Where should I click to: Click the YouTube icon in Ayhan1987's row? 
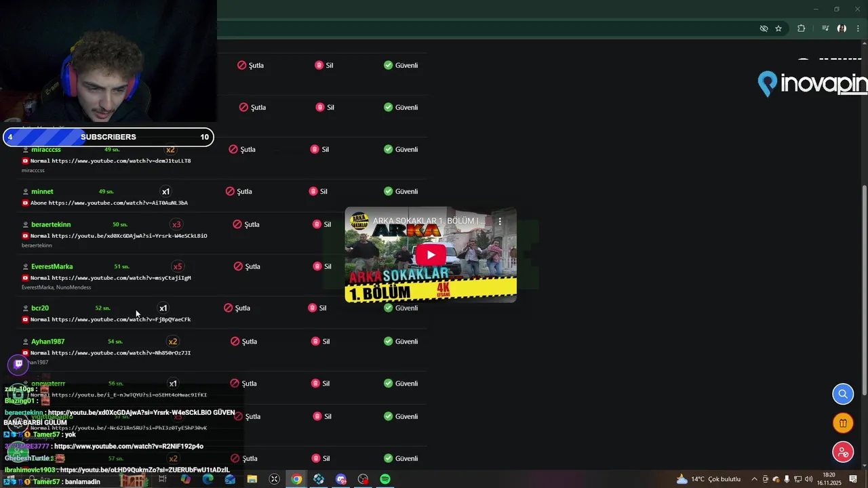tap(25, 353)
